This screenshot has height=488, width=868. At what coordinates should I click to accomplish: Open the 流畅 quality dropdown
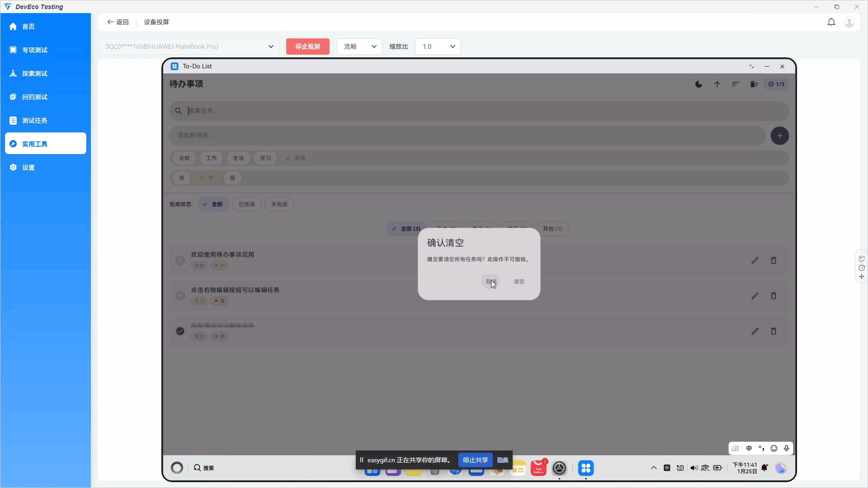coord(359,47)
